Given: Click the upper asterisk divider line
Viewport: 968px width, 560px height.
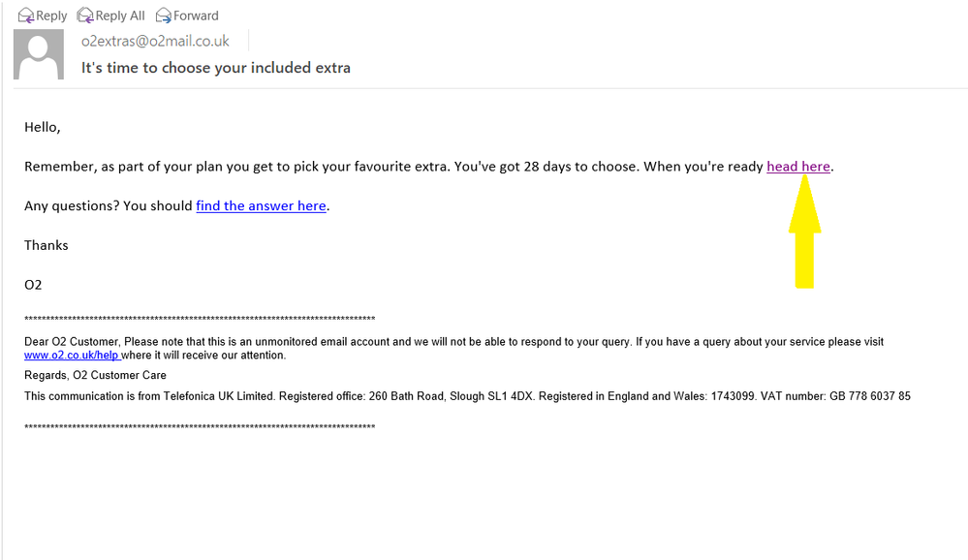Looking at the screenshot, I should 200,319.
